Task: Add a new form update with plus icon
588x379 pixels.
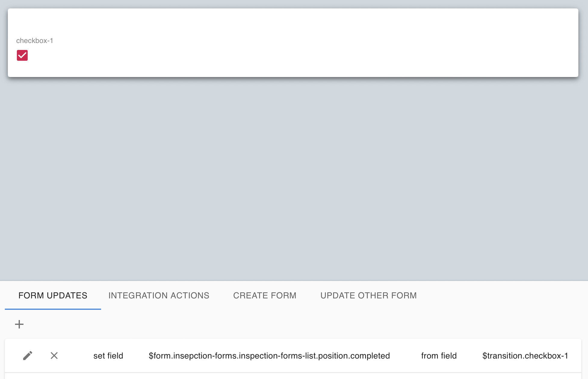Action: (19, 324)
